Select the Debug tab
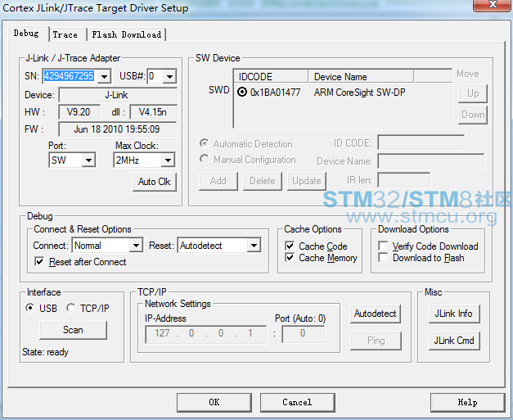Image resolution: width=513 pixels, height=420 pixels. click(26, 34)
